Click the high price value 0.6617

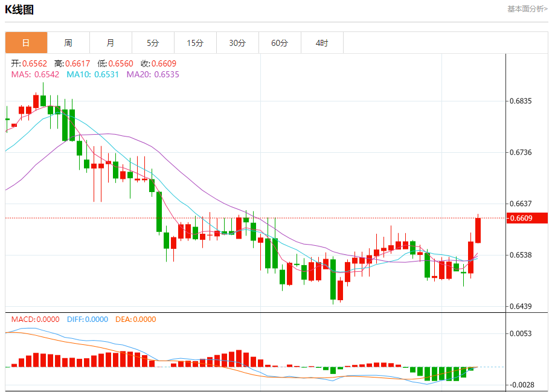(x=77, y=63)
